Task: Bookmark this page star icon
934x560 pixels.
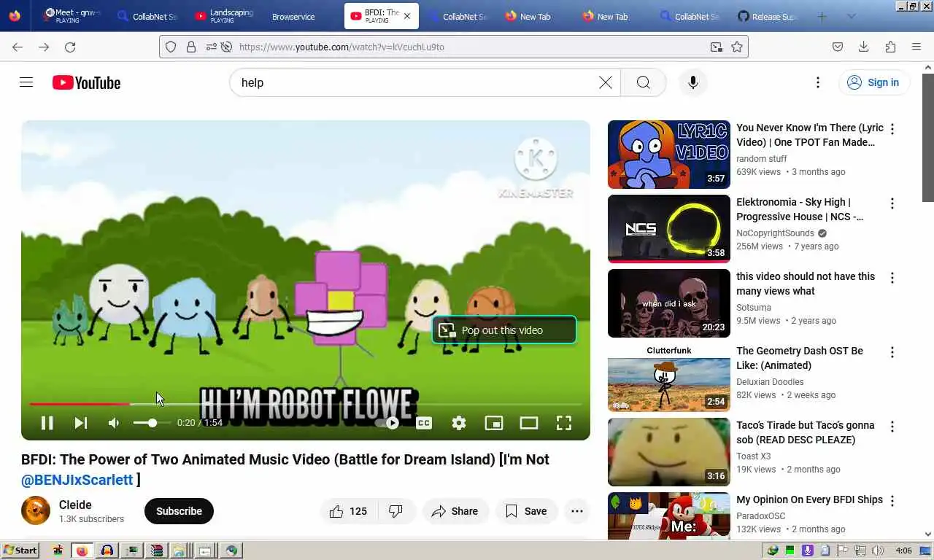Action: tap(737, 47)
